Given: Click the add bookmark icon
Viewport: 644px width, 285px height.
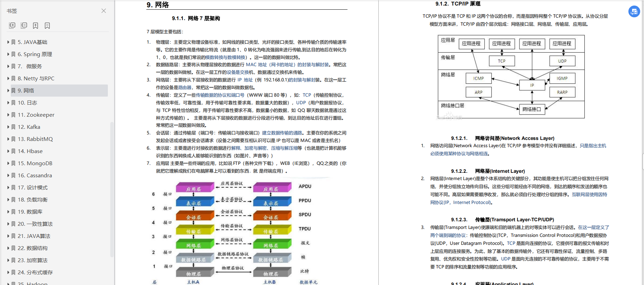Looking at the screenshot, I should [x=35, y=26].
